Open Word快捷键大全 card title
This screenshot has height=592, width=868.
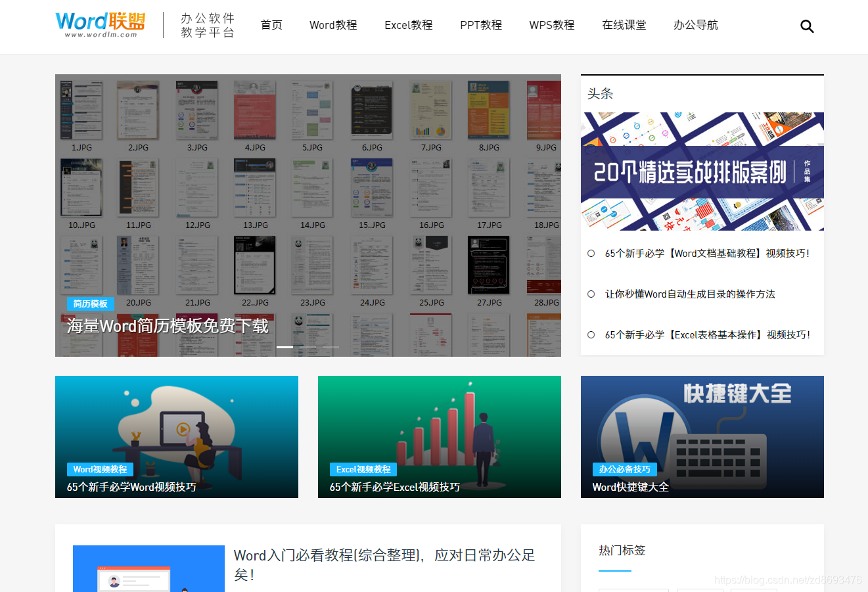point(631,487)
